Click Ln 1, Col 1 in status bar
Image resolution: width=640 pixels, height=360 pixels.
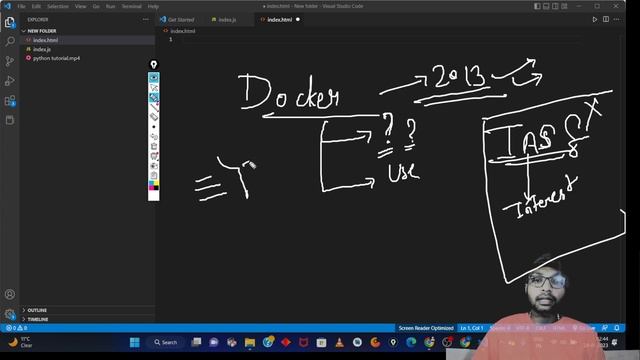(472, 328)
